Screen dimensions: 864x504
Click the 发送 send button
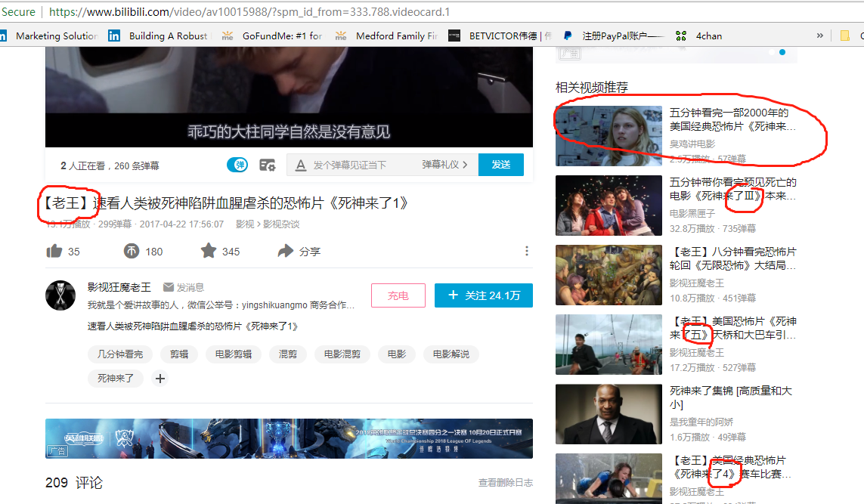pos(501,165)
